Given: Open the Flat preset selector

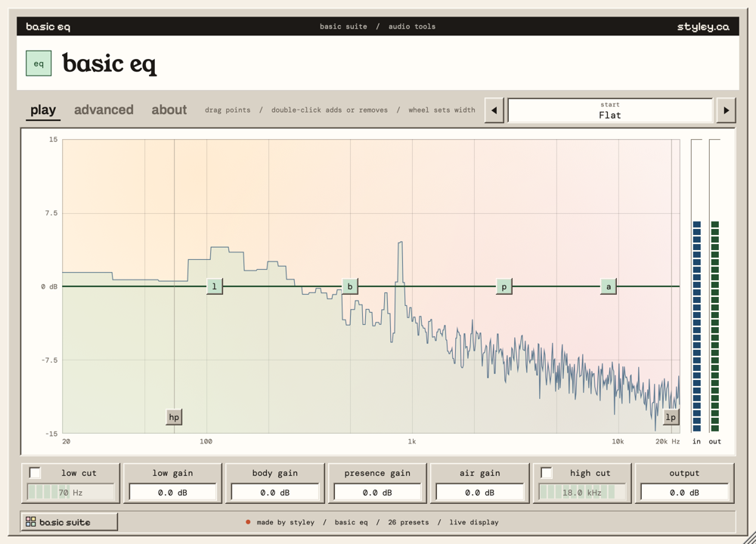Looking at the screenshot, I should 610,110.
